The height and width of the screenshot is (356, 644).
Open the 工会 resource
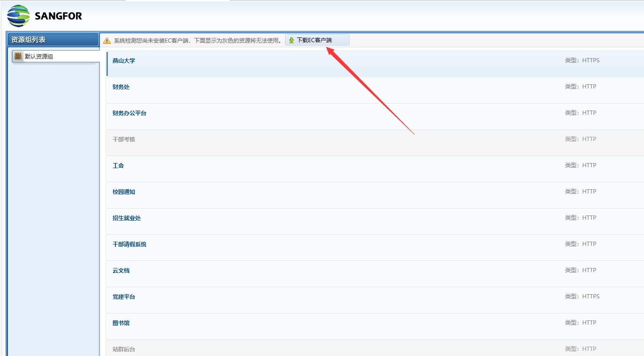pyautogui.click(x=118, y=166)
